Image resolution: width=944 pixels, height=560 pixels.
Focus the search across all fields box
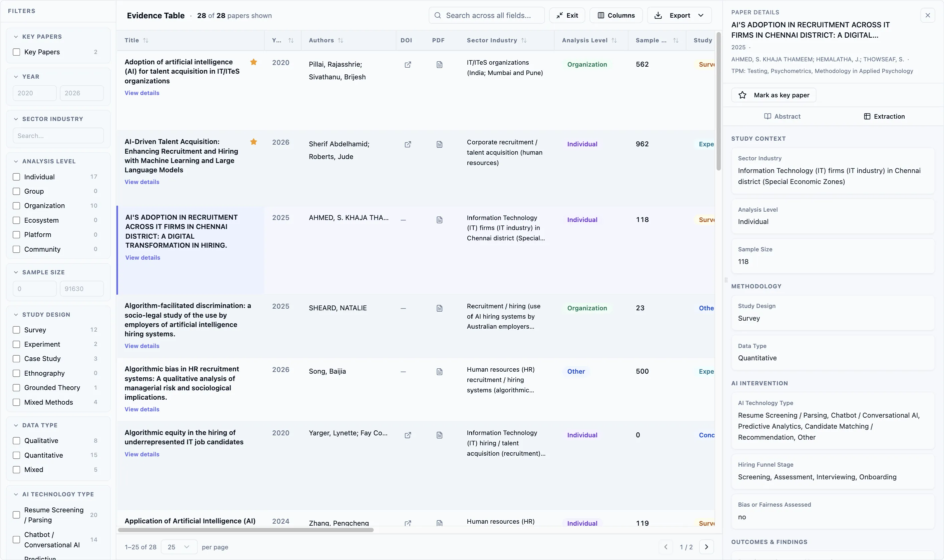point(486,15)
